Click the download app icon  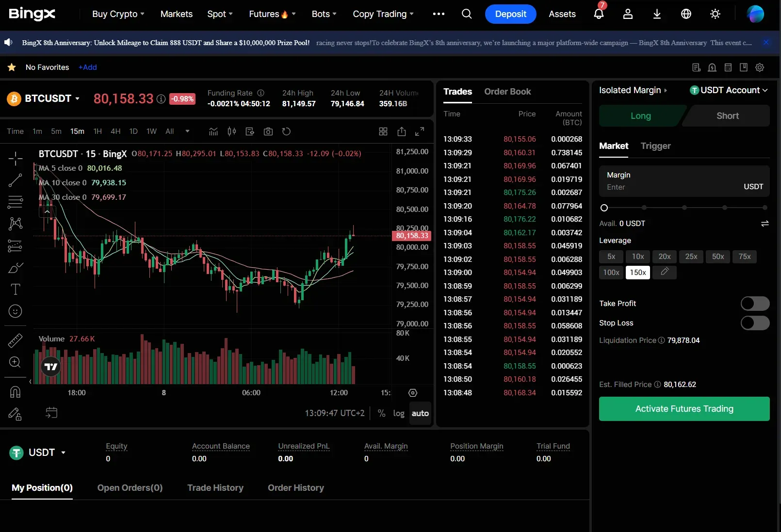pos(657,14)
